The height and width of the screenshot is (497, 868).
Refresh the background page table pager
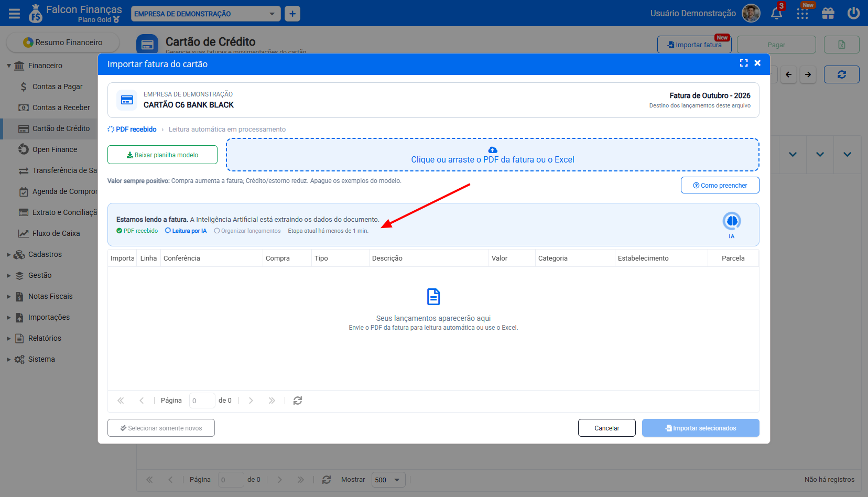click(x=327, y=480)
